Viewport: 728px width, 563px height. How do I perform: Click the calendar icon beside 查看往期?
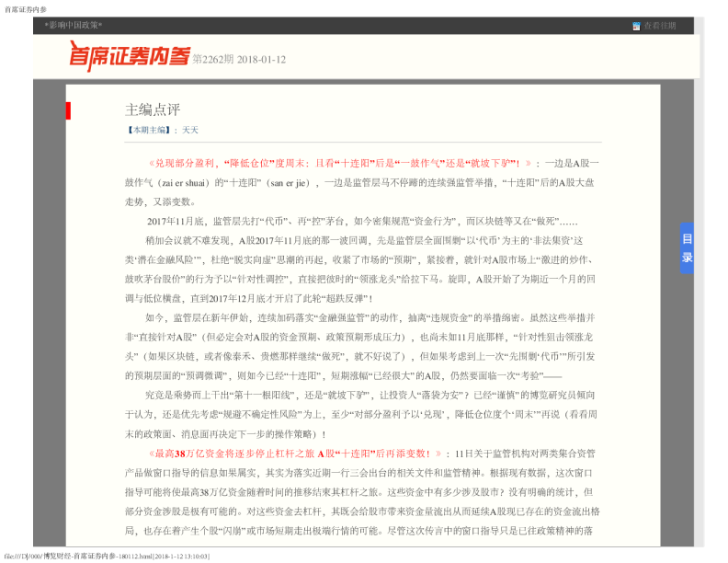636,26
